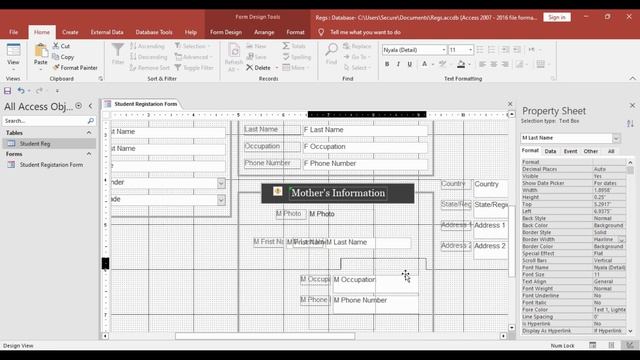
Task: Open the Property Sheet object selector dropdown
Action: pyautogui.click(x=616, y=138)
